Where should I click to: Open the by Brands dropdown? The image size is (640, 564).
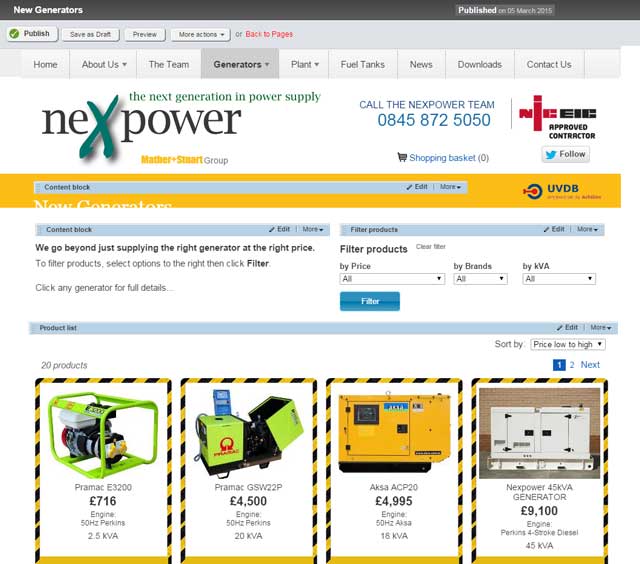point(480,279)
